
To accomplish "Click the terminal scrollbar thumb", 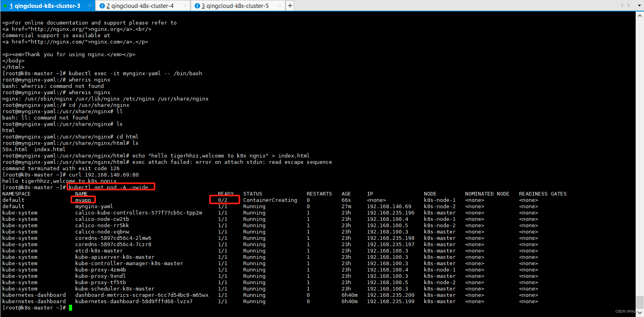I will pos(640,302).
